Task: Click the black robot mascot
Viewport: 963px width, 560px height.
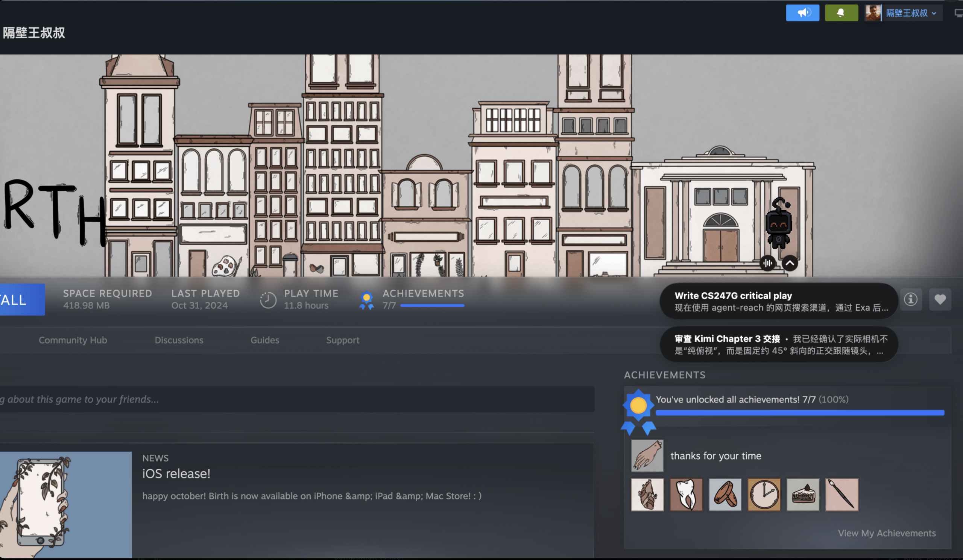Action: click(778, 223)
